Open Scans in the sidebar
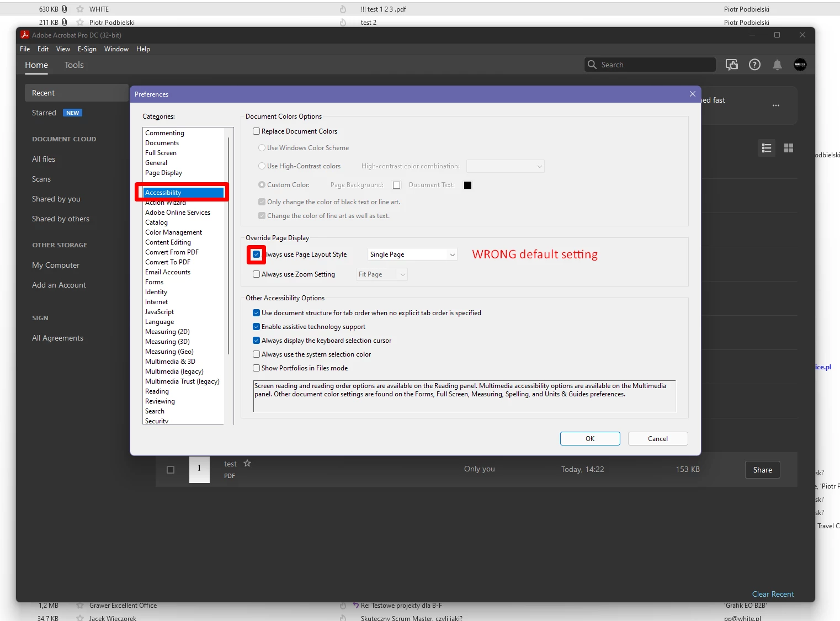The height and width of the screenshot is (621, 840). (x=41, y=179)
